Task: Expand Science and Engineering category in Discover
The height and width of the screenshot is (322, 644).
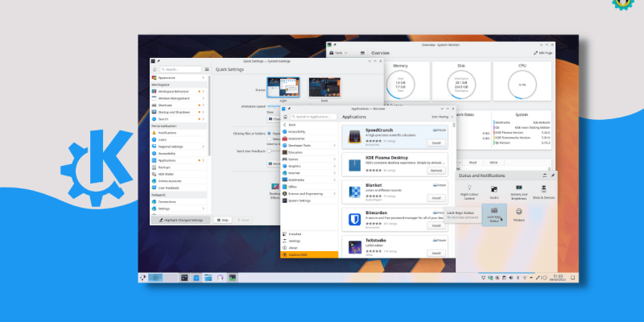Action: (x=334, y=193)
